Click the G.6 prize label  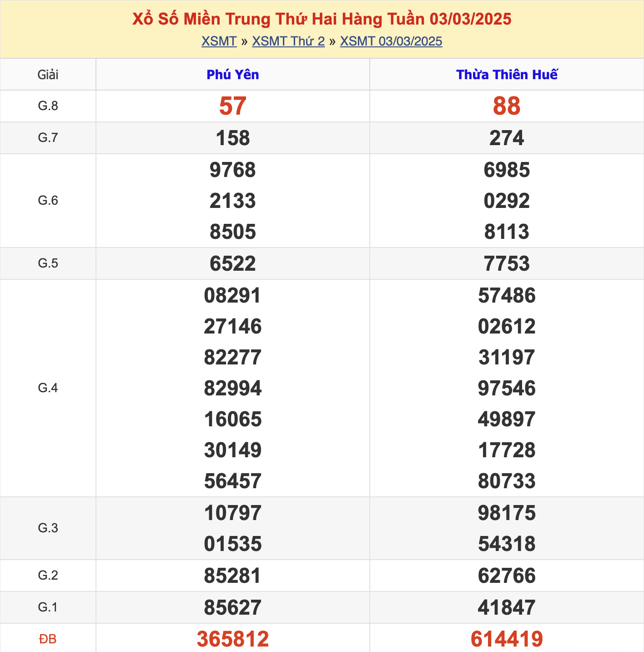(x=48, y=201)
